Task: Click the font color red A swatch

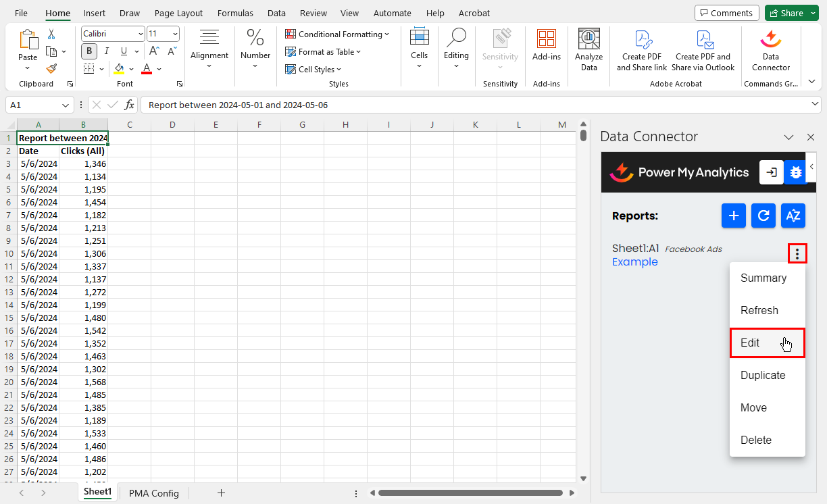Action: (147, 68)
